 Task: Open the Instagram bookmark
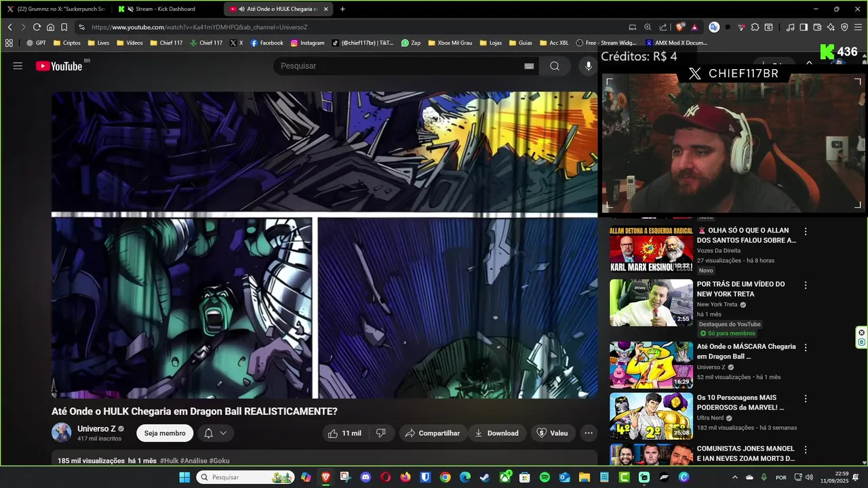click(307, 43)
